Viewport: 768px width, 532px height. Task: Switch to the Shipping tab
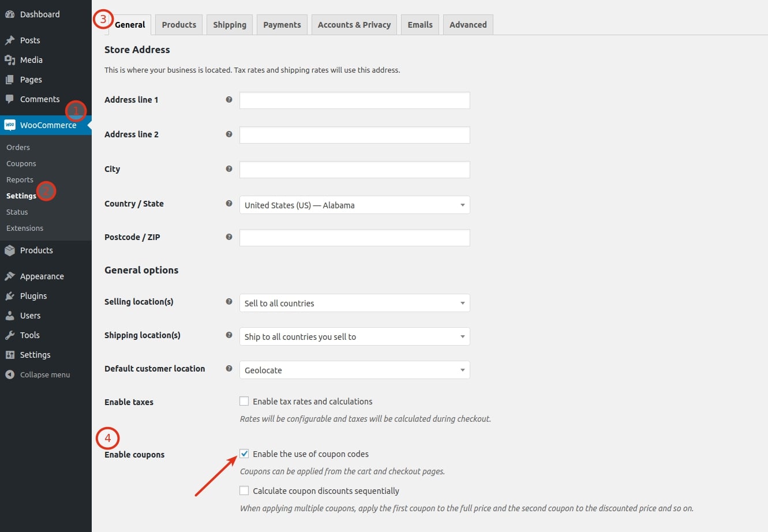pyautogui.click(x=229, y=25)
